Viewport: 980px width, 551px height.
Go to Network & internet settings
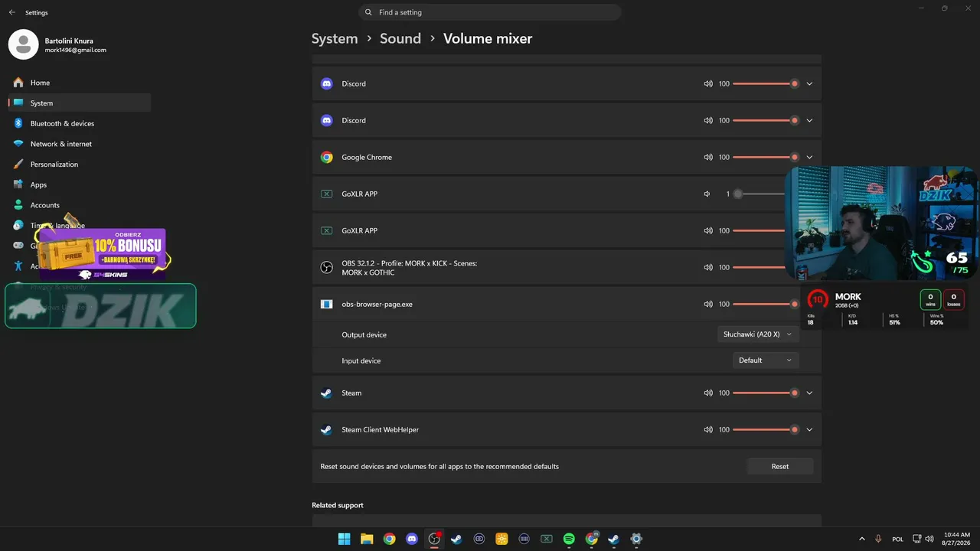pos(80,144)
